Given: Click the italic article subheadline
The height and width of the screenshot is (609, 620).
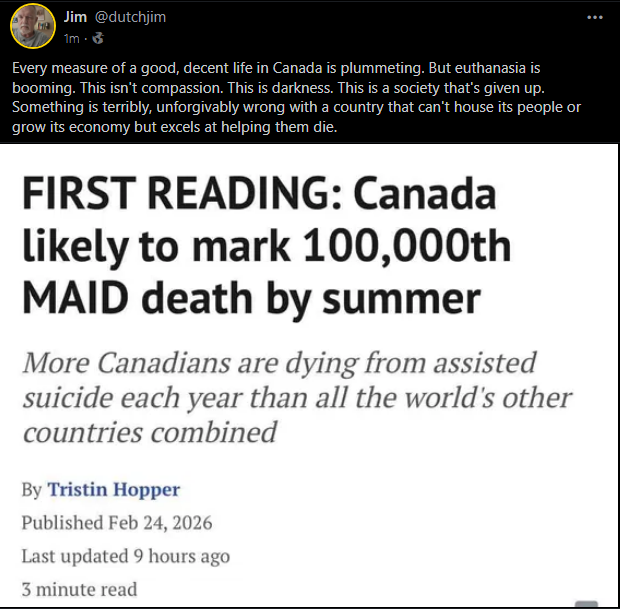Looking at the screenshot, I should 297,397.
